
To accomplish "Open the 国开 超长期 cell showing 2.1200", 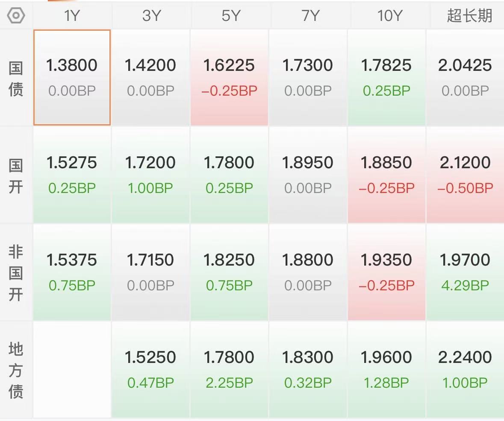I will pyautogui.click(x=466, y=175).
